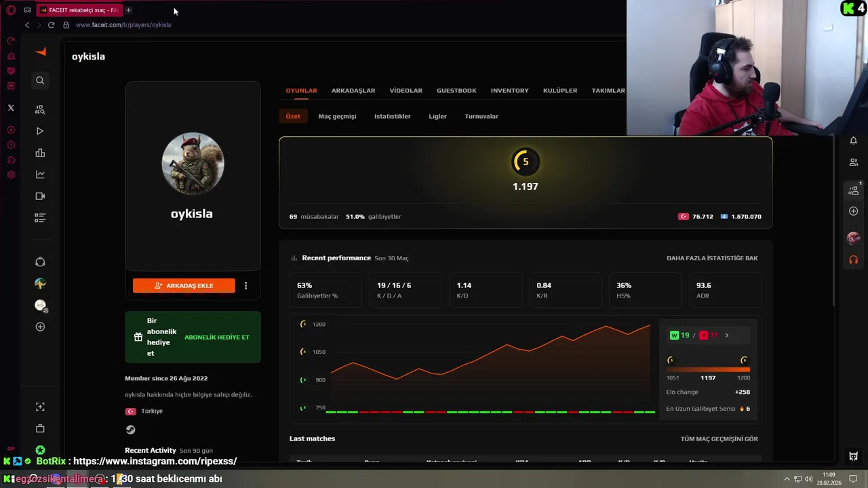Viewport: 868px width, 488px height.
Task: Click the Opera GX logo menu
Action: tap(11, 10)
